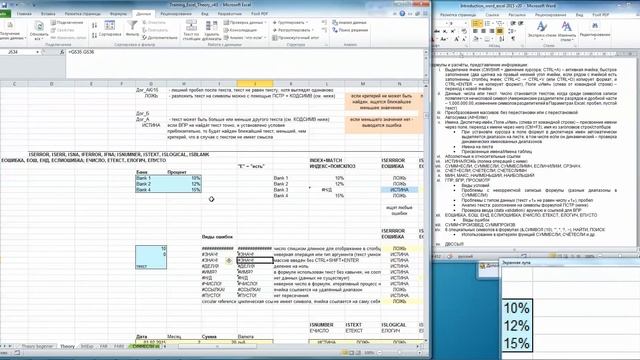Toggle Word show paragraph marks (¶)
This screenshot has height=360, width=640.
point(513,39)
